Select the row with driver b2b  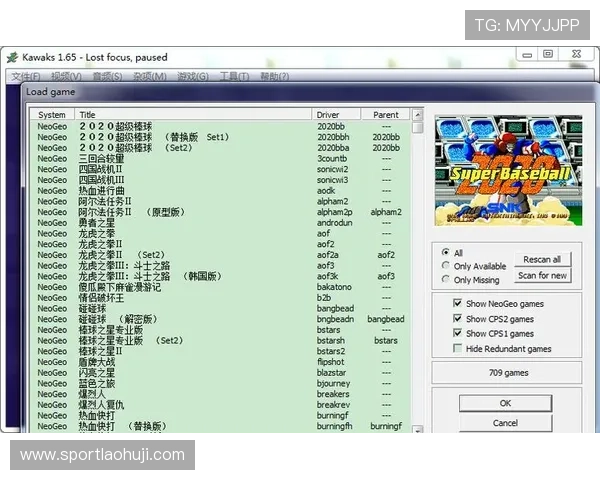click(220, 298)
